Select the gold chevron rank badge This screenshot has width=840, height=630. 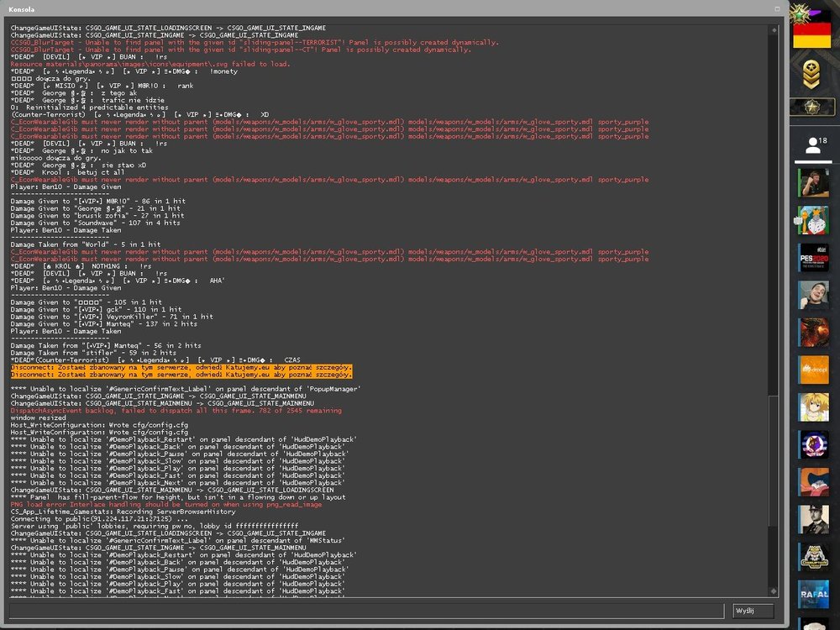(811, 75)
